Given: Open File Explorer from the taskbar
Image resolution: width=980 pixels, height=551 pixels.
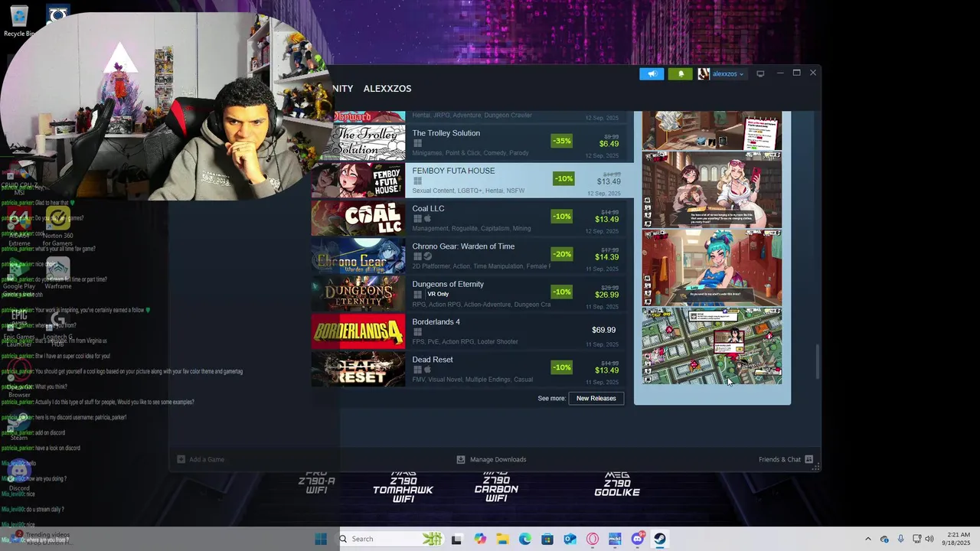Looking at the screenshot, I should 503,539.
